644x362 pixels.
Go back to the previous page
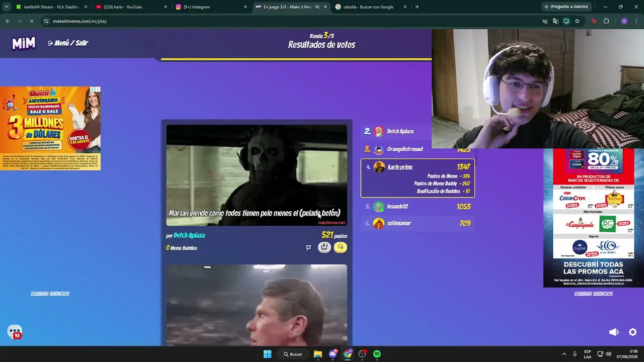(x=8, y=21)
